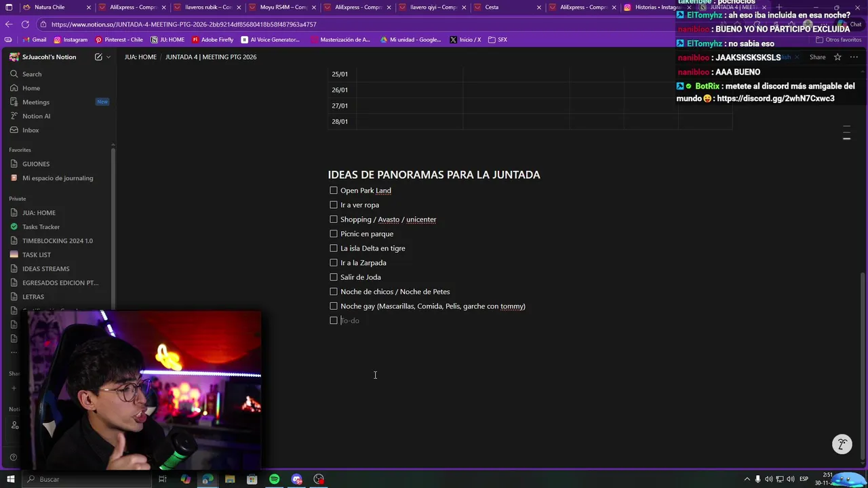Open Task View on the taskbar
This screenshot has height=488, width=868.
coord(163,479)
